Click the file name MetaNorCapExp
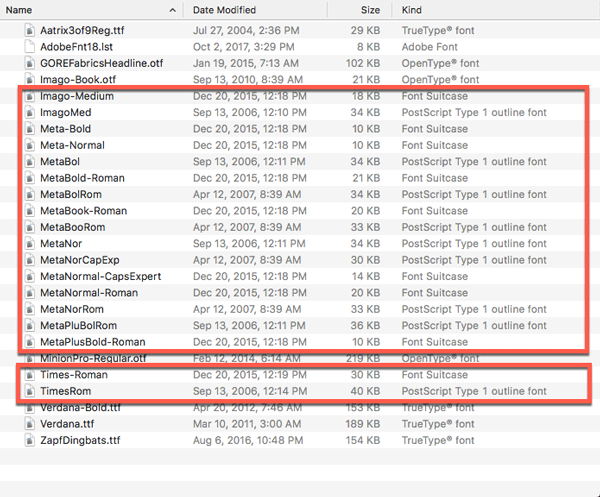Screen dimensions: 600x497 coord(80,260)
